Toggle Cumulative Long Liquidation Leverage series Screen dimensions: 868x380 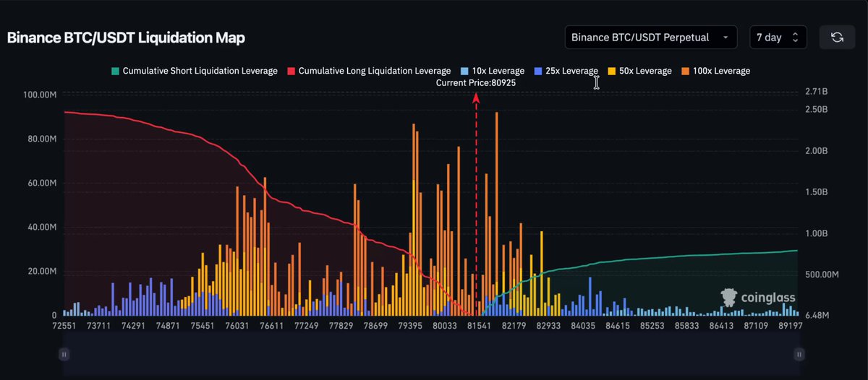(368, 71)
